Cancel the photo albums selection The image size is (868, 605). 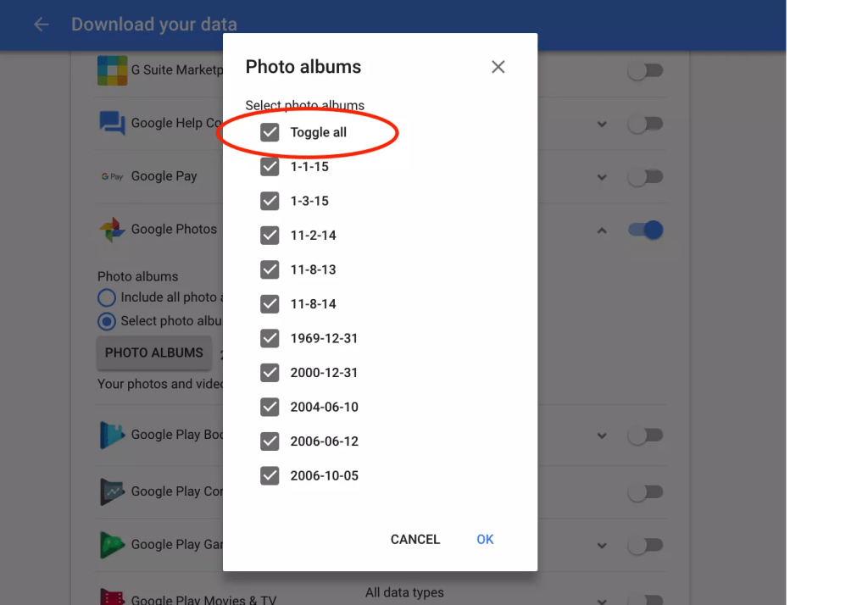(415, 540)
